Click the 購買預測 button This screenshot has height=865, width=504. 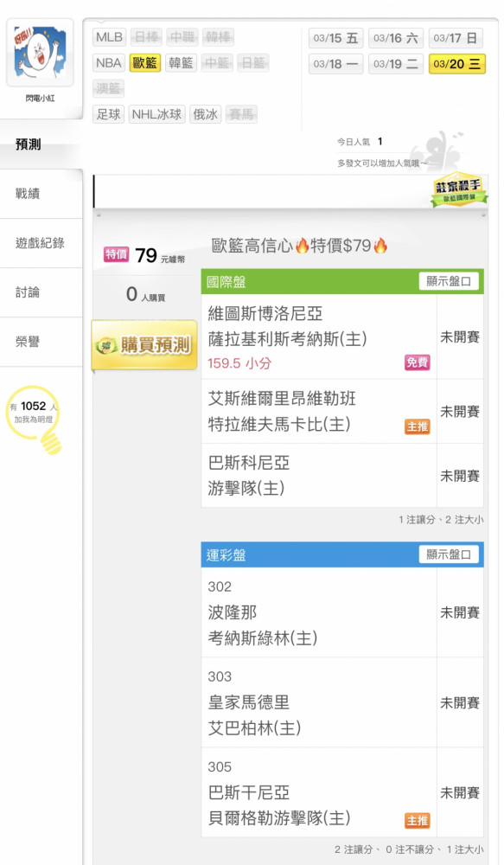pyautogui.click(x=144, y=345)
